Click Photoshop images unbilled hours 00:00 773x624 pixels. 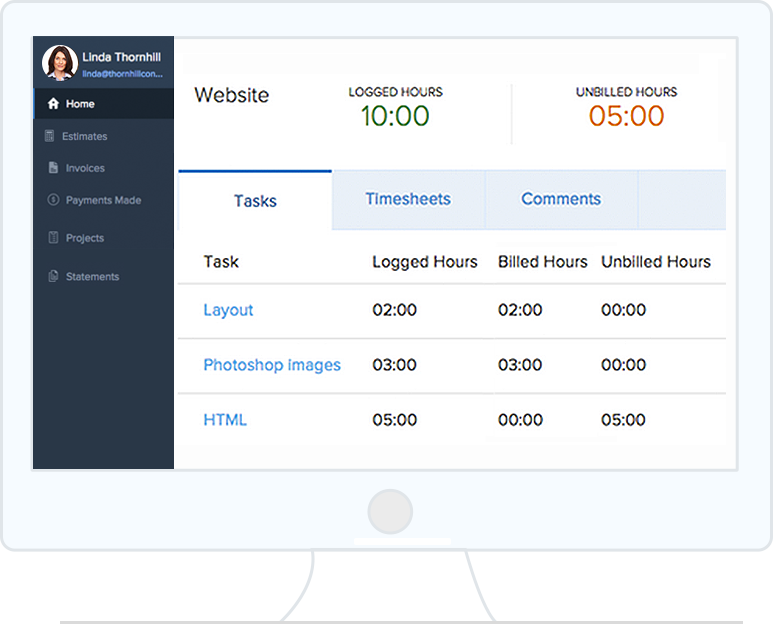[x=624, y=365]
